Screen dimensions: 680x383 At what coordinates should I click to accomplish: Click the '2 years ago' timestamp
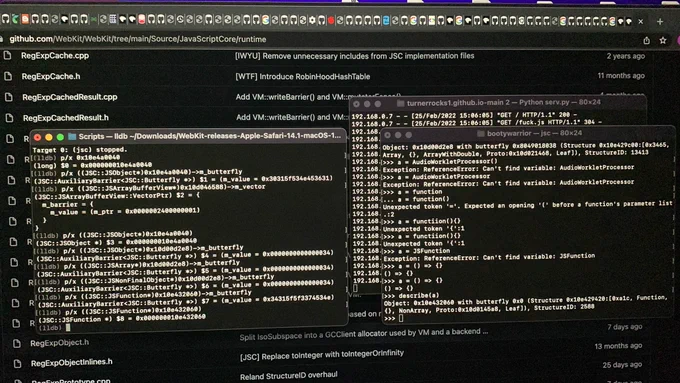625,56
